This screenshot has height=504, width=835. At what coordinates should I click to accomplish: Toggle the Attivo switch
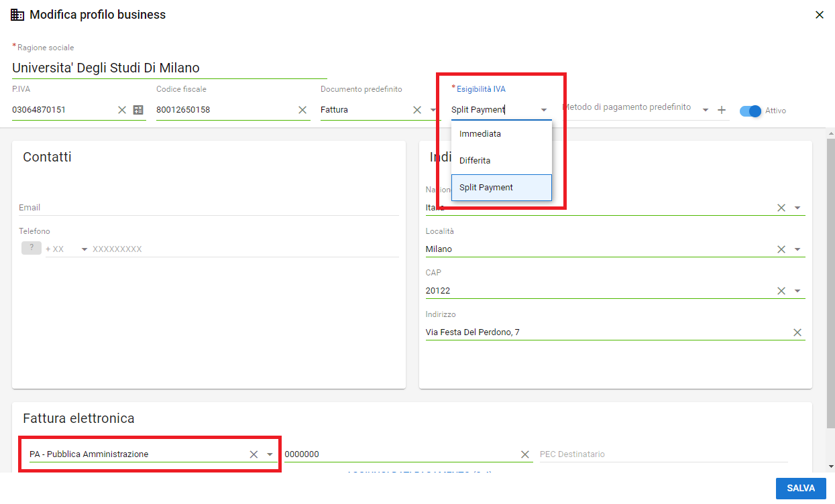751,111
